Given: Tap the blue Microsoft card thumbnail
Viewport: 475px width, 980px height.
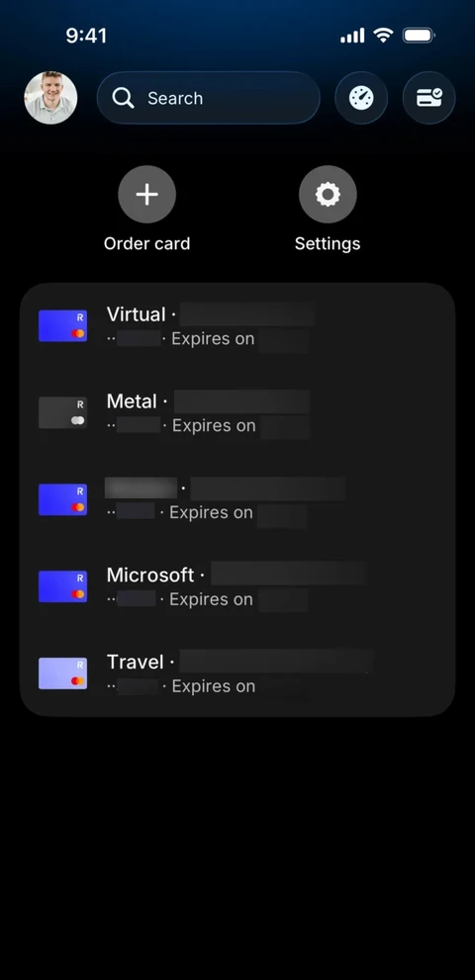Looking at the screenshot, I should coord(62,586).
